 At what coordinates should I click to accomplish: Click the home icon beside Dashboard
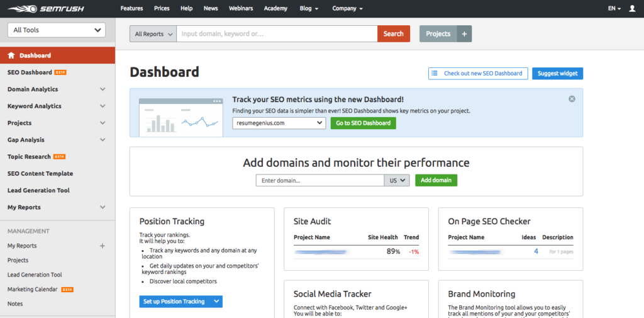point(11,55)
